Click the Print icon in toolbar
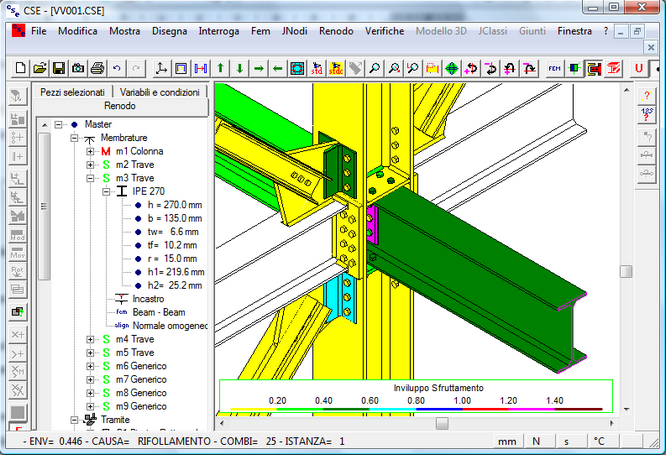The image size is (666, 455). click(x=97, y=68)
